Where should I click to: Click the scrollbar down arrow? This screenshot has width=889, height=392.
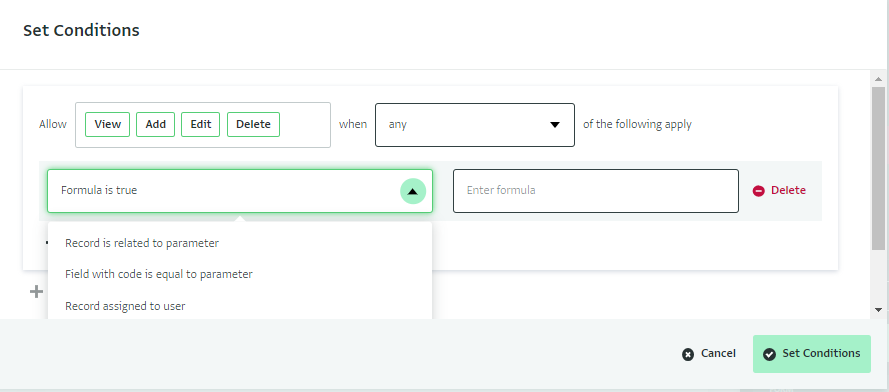coord(878,310)
